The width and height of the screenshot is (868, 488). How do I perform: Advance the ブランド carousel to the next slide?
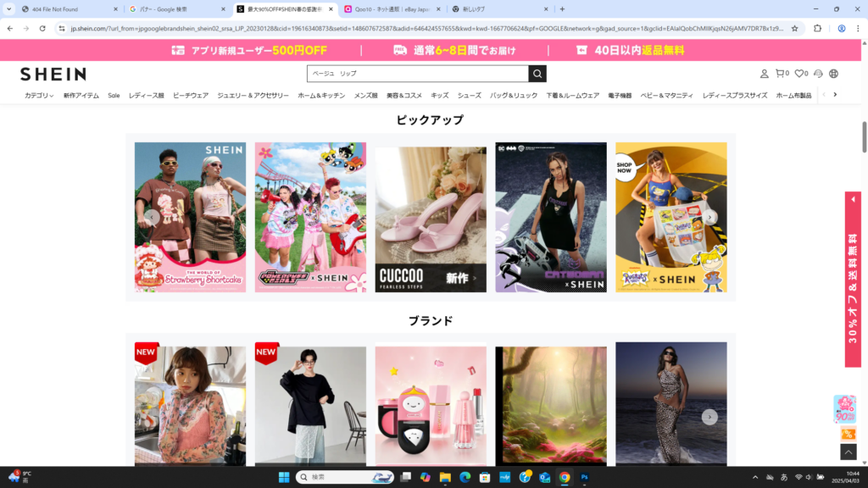click(709, 417)
